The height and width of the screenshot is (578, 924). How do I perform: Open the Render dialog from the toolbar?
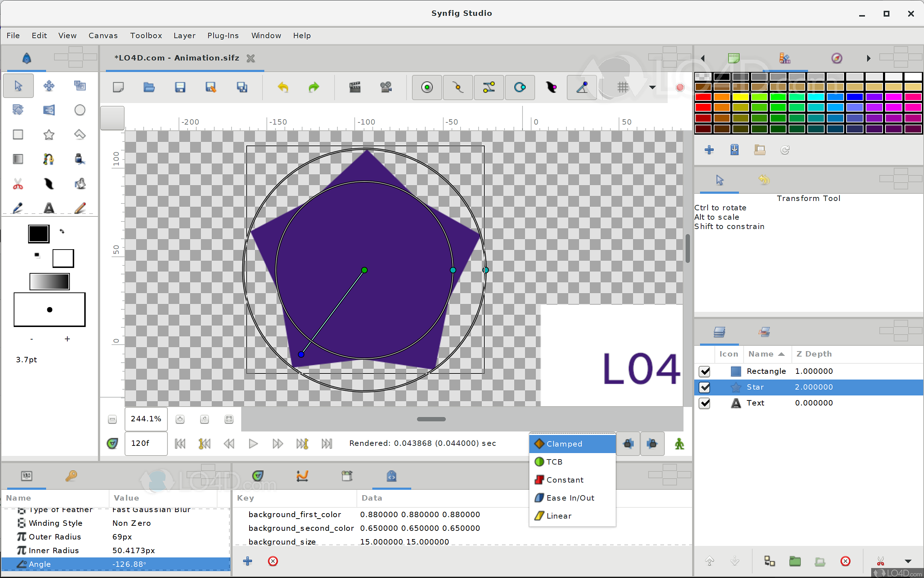(x=355, y=87)
